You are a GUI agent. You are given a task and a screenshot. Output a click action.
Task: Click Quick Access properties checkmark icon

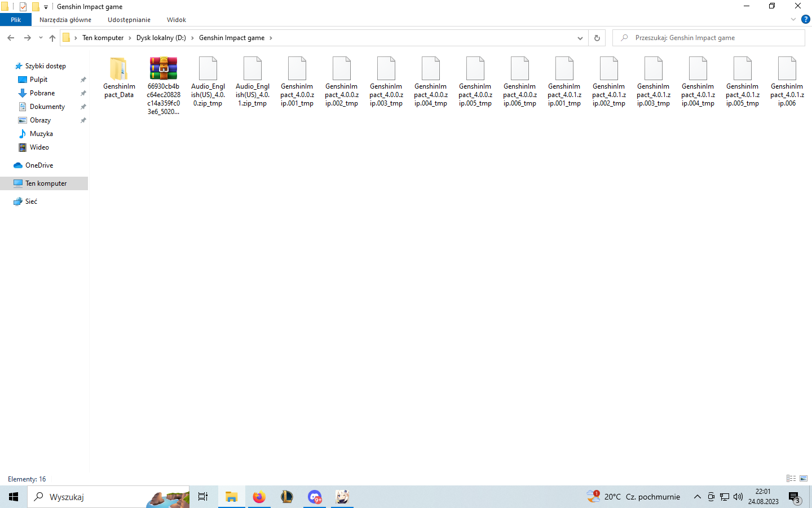(23, 7)
